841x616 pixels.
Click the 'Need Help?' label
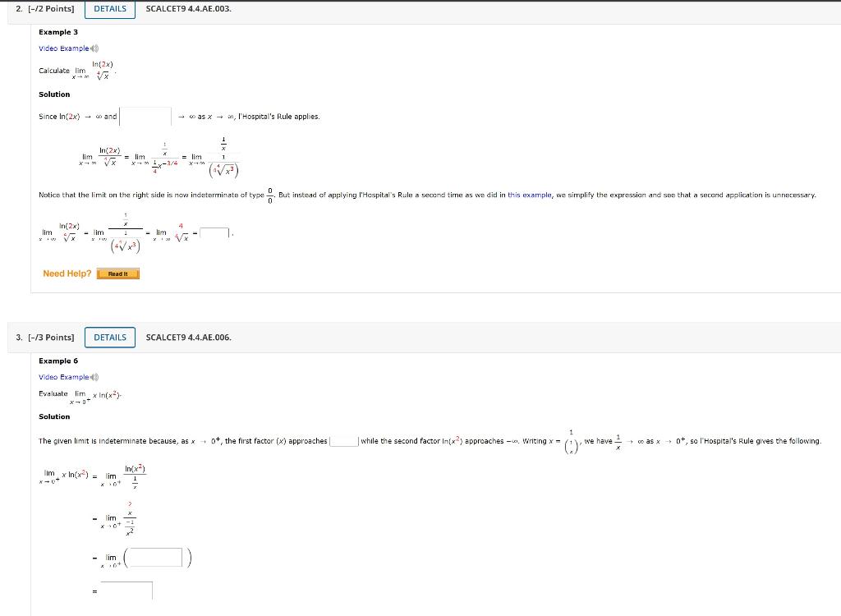(x=67, y=274)
